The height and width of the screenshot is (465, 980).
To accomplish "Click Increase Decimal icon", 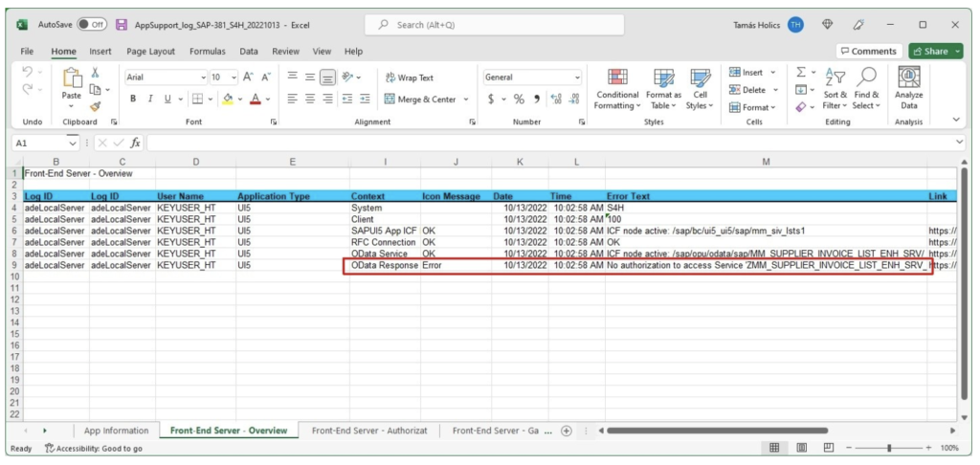I will coord(556,99).
